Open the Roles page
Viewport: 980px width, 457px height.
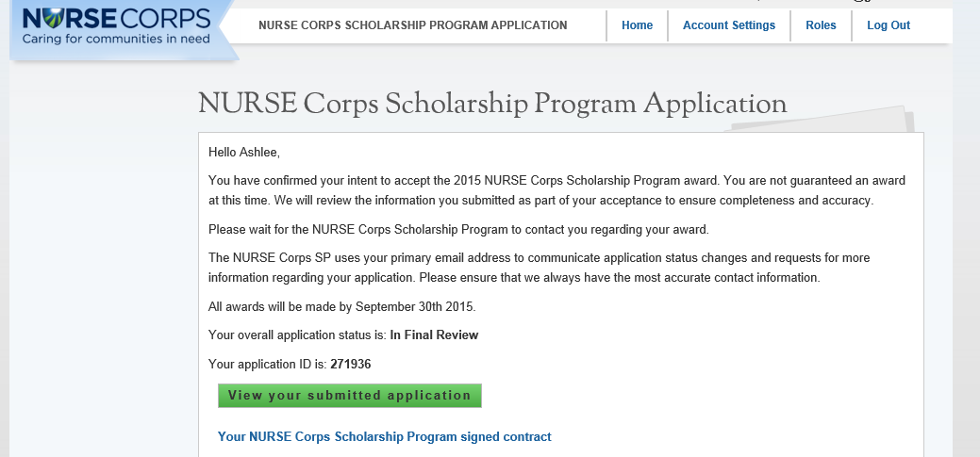[821, 25]
